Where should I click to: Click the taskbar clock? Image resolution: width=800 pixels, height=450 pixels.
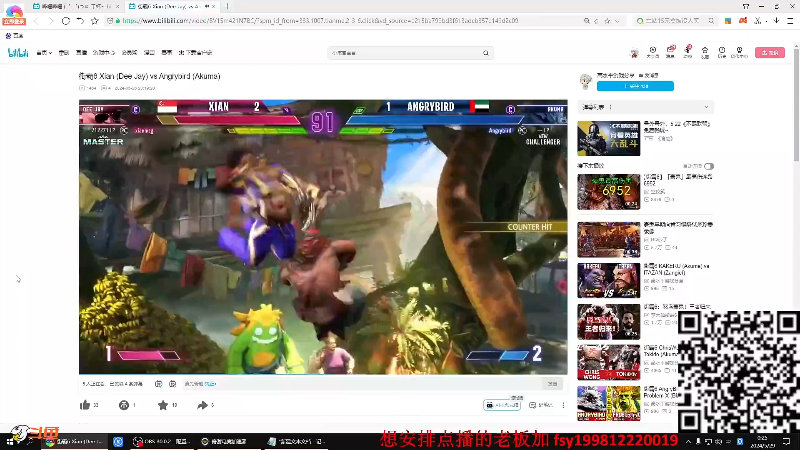click(762, 442)
